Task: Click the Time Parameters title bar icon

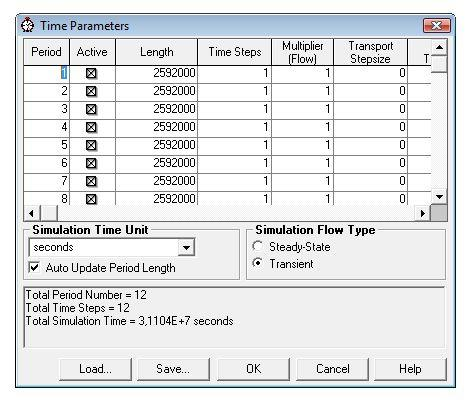Action: (28, 25)
